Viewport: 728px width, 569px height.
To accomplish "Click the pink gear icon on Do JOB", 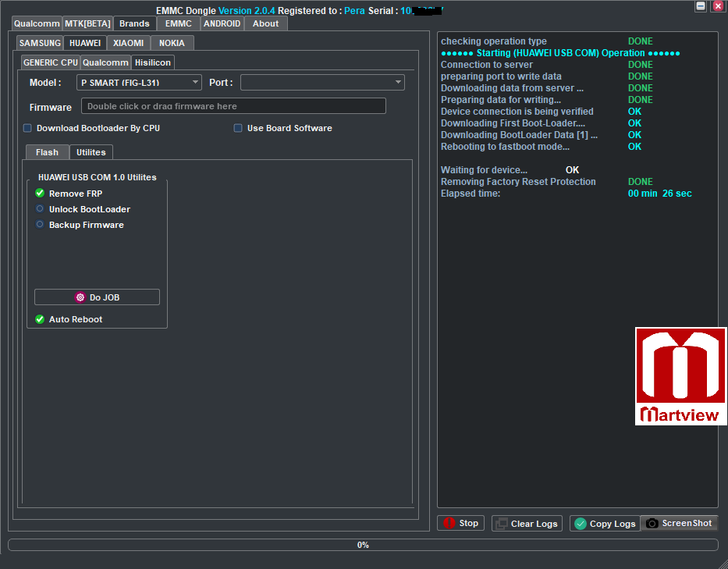I will [80, 297].
